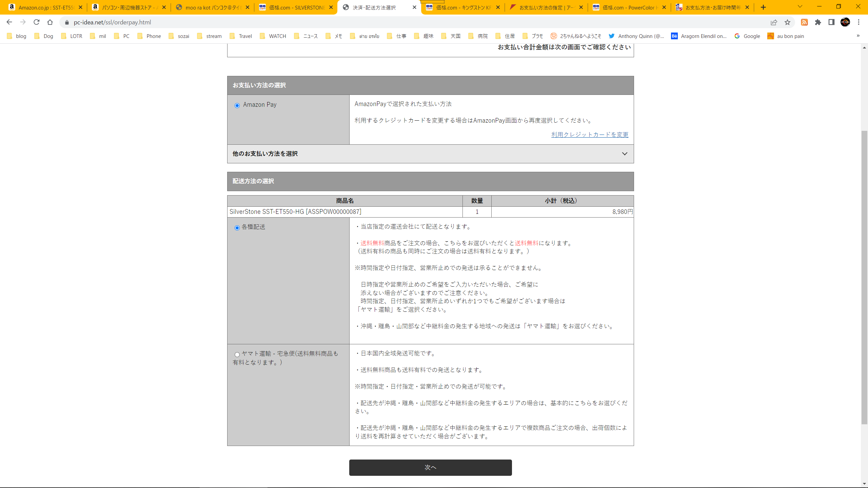Reload the current page
Screen dimensions: 868x488
[36, 22]
